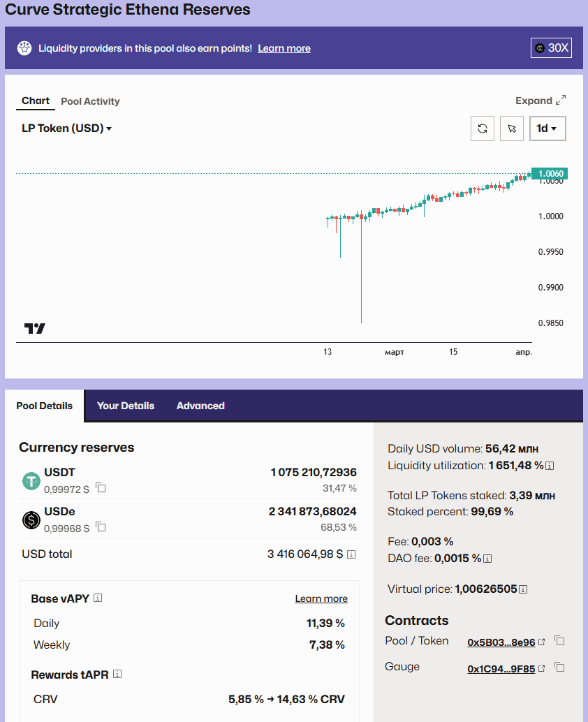
Task: Click the USDT price 0,99972 $
Action: pos(67,489)
